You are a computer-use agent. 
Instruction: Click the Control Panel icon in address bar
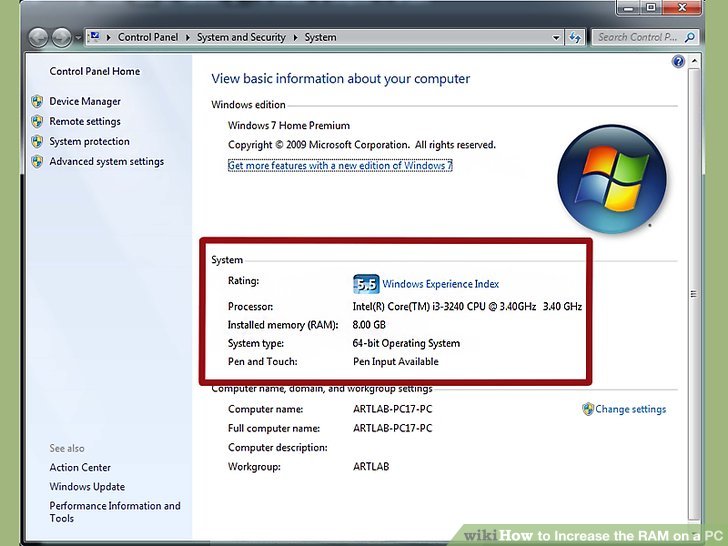(95, 37)
